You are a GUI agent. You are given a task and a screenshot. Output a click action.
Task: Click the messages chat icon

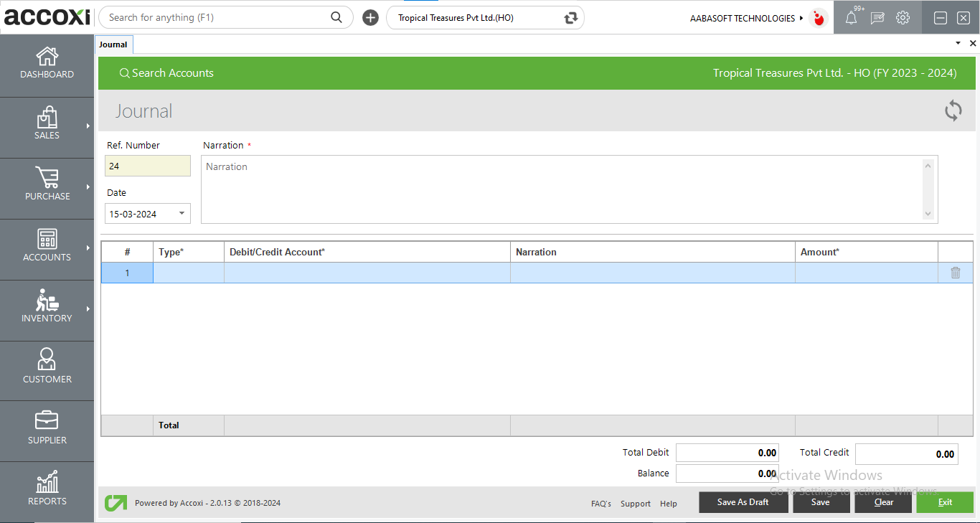click(877, 18)
